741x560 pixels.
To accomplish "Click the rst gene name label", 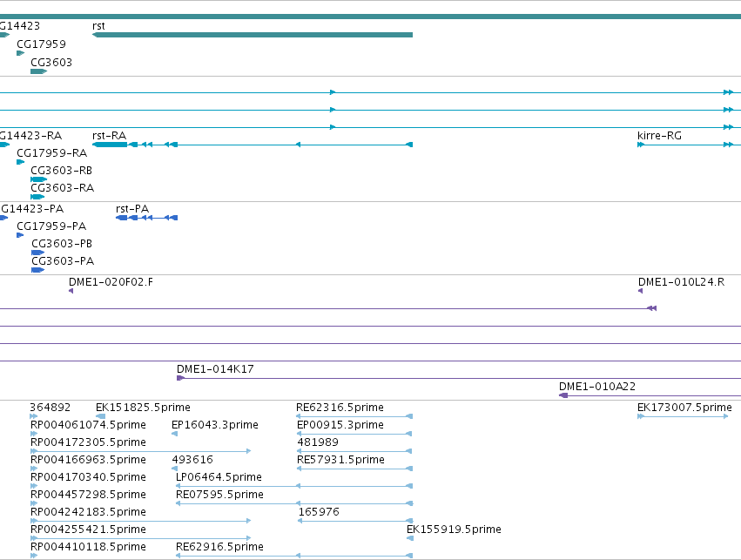I will click(98, 26).
